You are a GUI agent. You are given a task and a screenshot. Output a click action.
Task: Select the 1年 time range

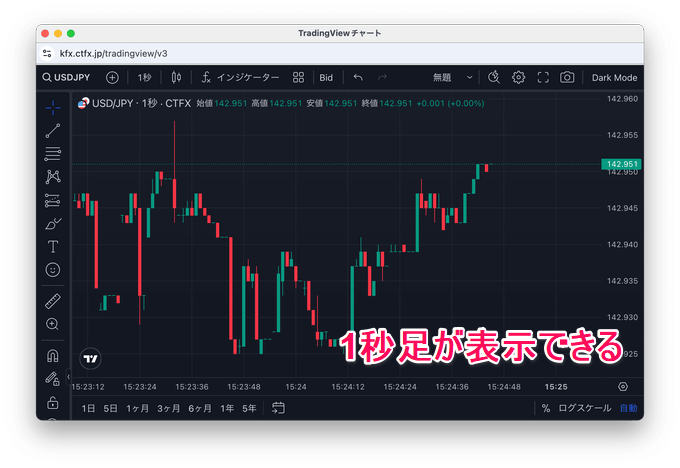(227, 408)
